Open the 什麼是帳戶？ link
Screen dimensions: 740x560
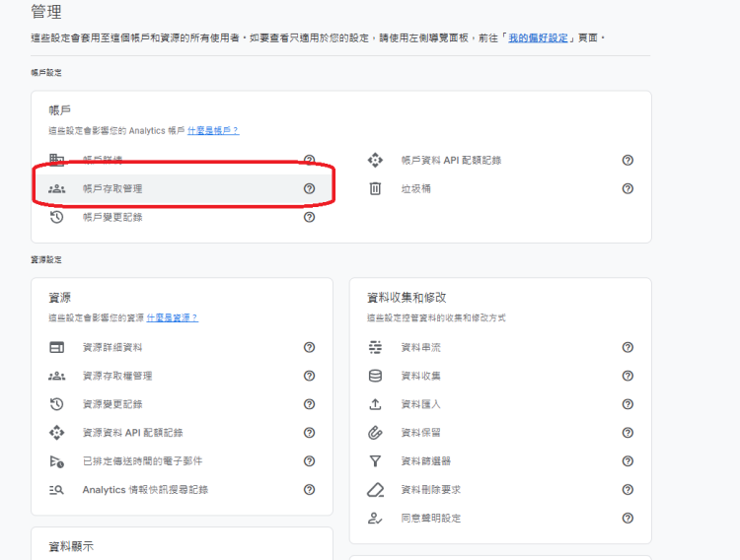tap(213, 131)
